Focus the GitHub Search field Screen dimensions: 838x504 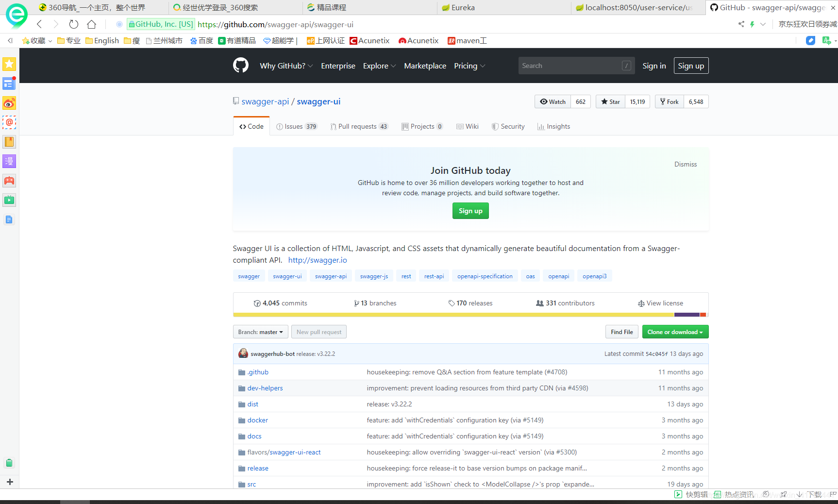576,66
